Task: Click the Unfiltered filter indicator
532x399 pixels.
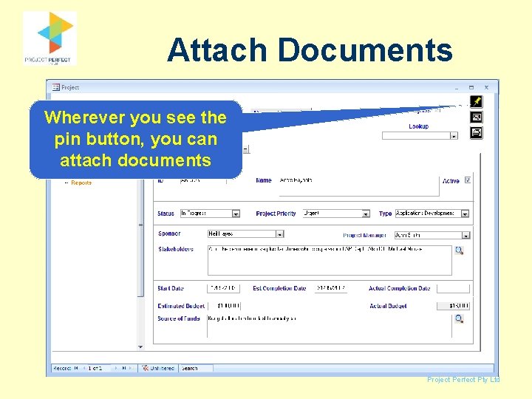Action: pyautogui.click(x=158, y=368)
